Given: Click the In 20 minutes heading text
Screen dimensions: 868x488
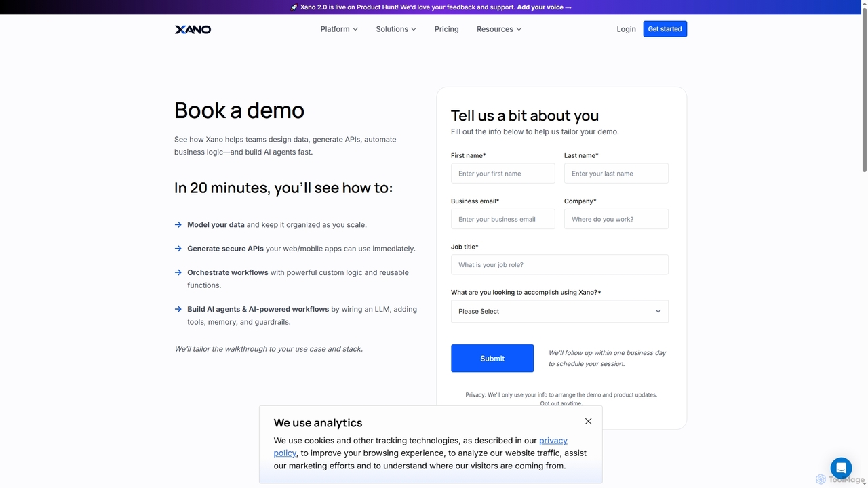Looking at the screenshot, I should click(283, 188).
